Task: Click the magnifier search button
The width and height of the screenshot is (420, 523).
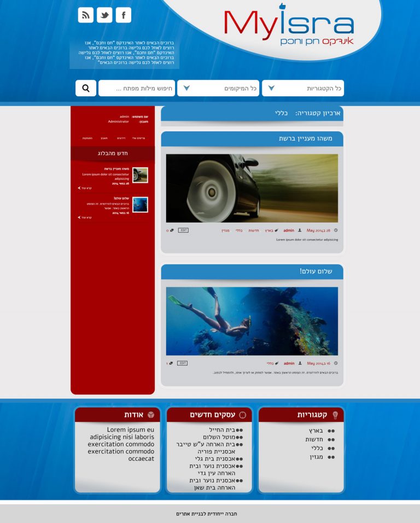Action: point(86,88)
